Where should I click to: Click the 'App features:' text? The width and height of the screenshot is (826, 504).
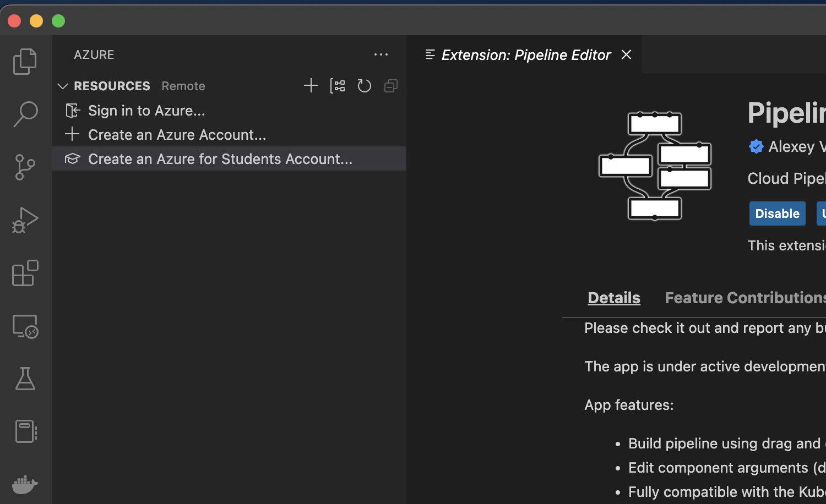[x=629, y=405]
